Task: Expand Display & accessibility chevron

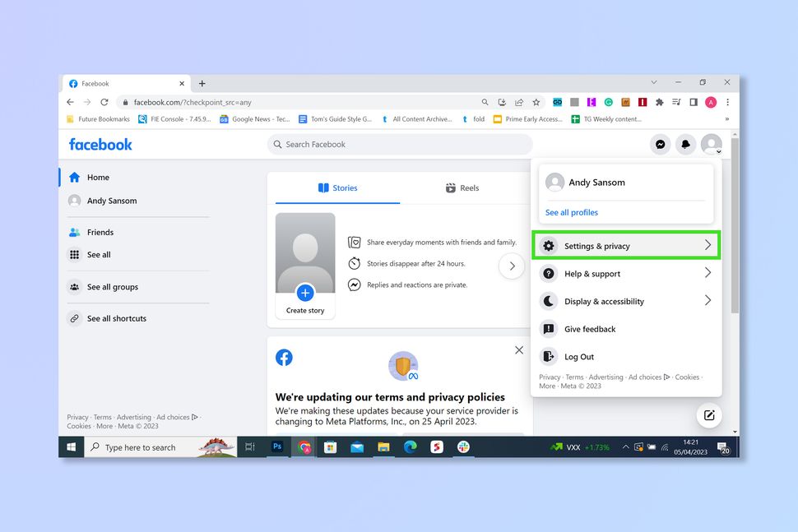Action: 708,301
